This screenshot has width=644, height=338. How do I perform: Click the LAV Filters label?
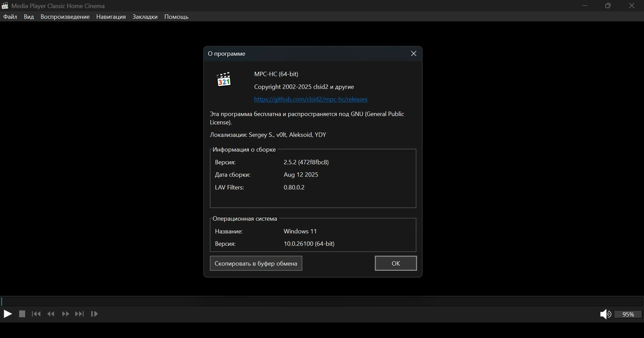coord(229,188)
